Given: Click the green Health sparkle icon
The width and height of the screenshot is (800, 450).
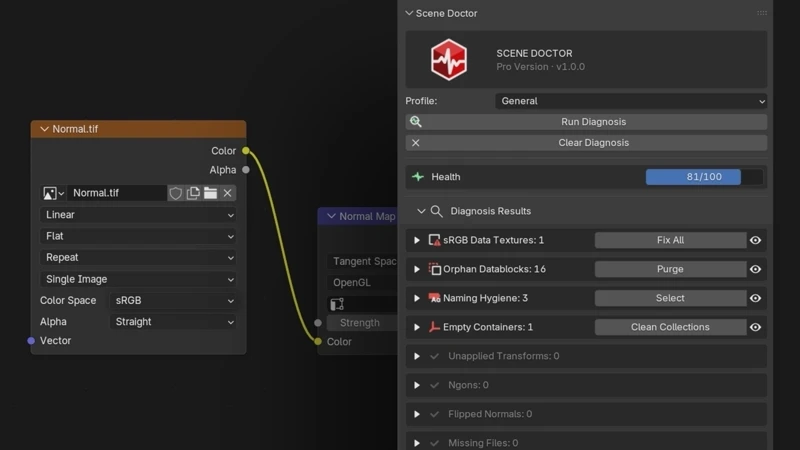Looking at the screenshot, I should 418,177.
